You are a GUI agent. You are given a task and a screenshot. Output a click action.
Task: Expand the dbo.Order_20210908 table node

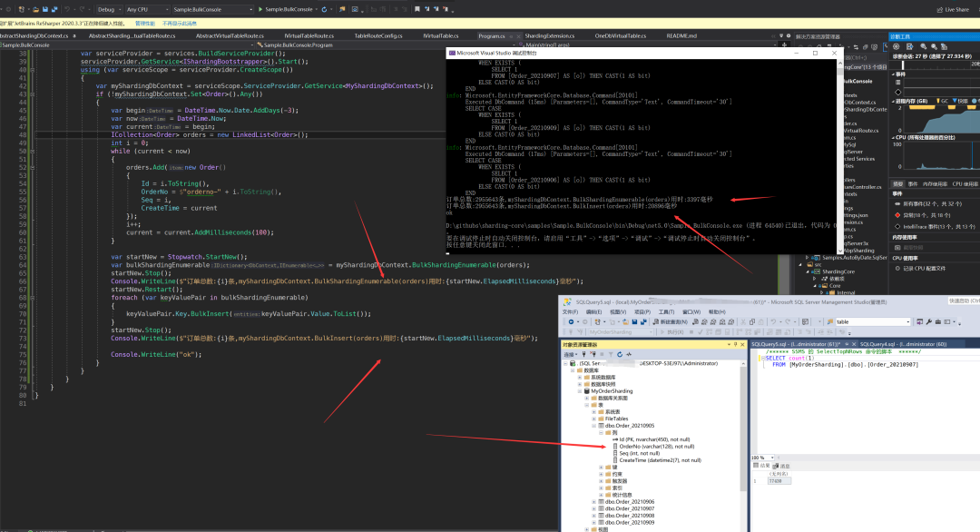tap(594, 516)
